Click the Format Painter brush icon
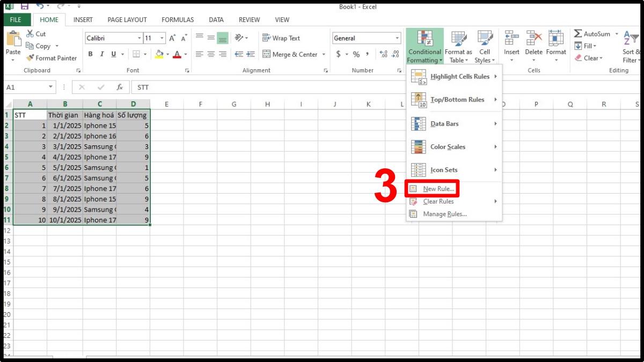 [30, 58]
